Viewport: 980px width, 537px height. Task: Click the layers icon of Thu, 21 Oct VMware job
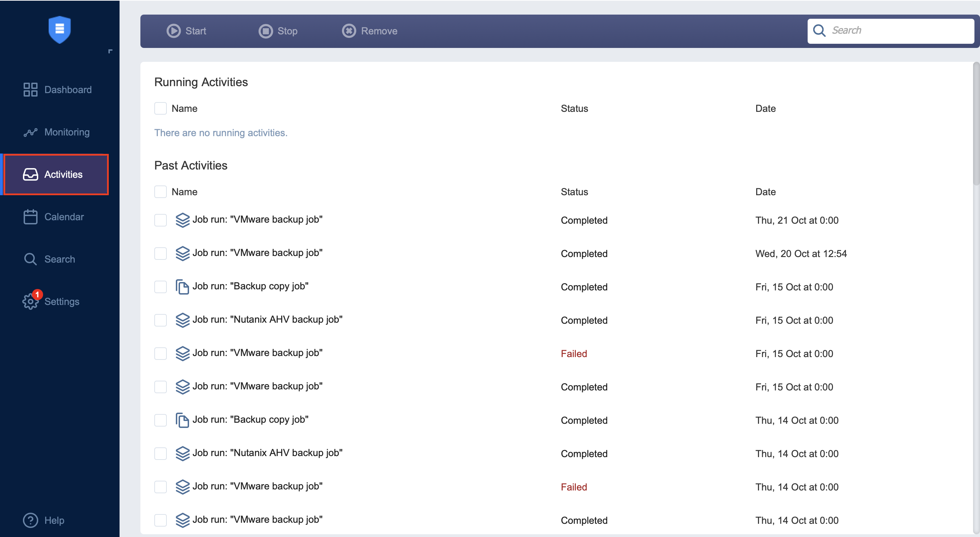[x=182, y=220]
